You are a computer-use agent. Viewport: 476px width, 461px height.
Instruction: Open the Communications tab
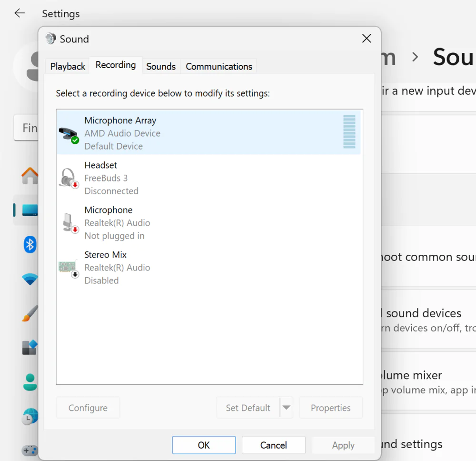tap(219, 67)
